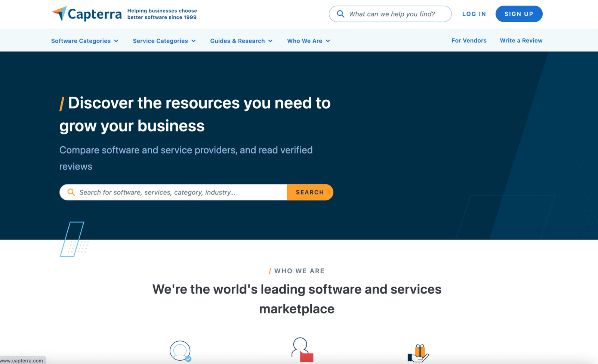The width and height of the screenshot is (598, 364).
Task: Click the Capterra logo
Action: (x=86, y=14)
